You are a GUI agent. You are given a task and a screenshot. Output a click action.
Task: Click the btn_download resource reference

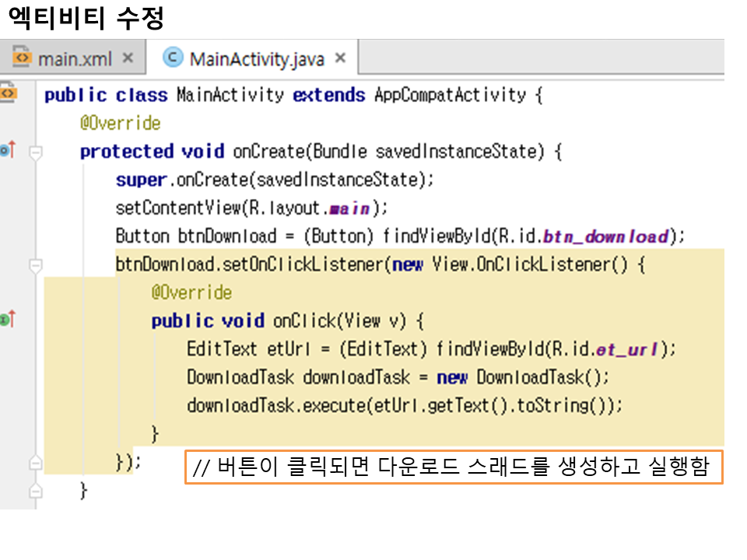click(605, 236)
